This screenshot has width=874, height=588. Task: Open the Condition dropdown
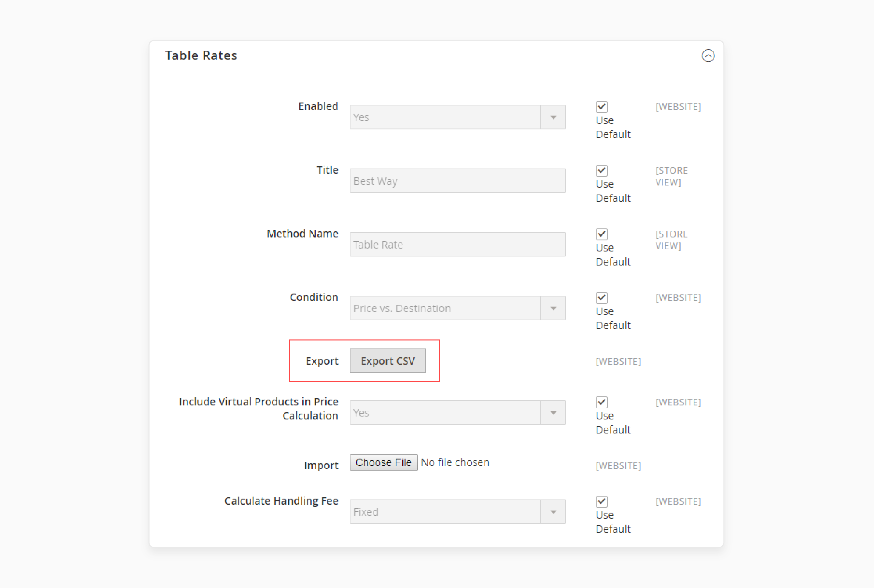pos(457,308)
